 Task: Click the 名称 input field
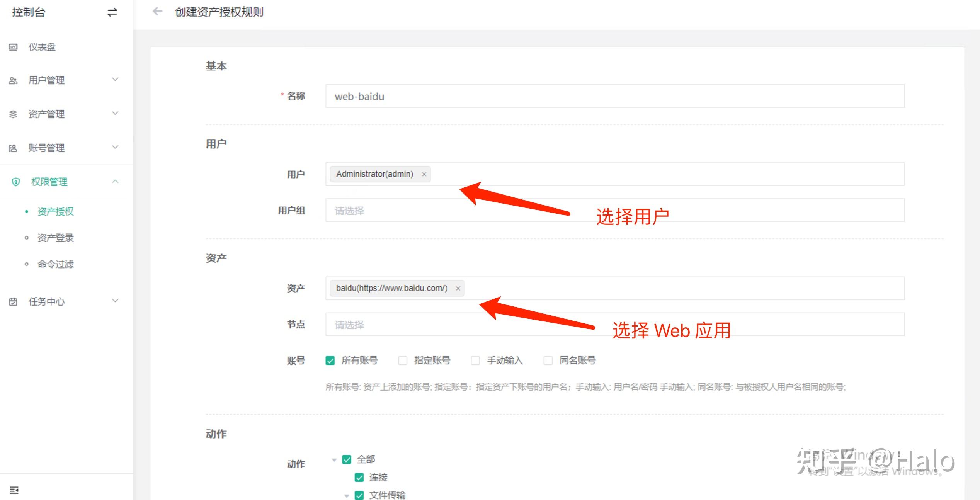point(615,96)
